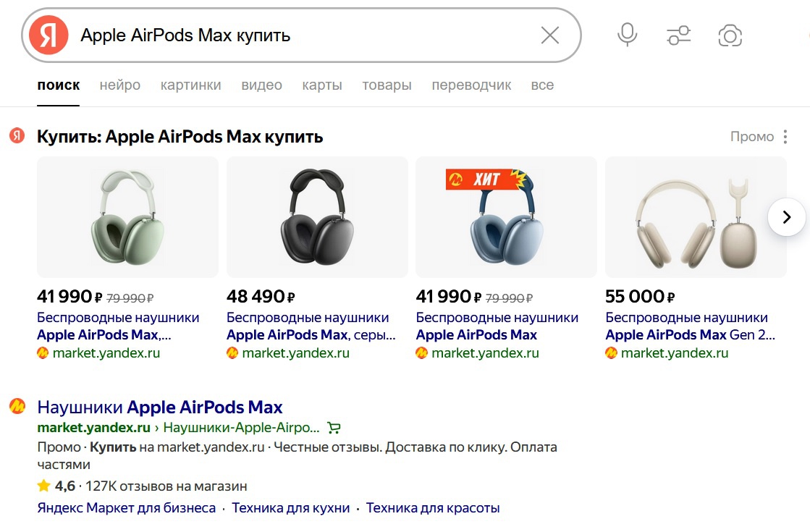Open the 48 490 ₽ gray AirPods listing
Viewport: 810px width, 532px height.
(x=317, y=217)
